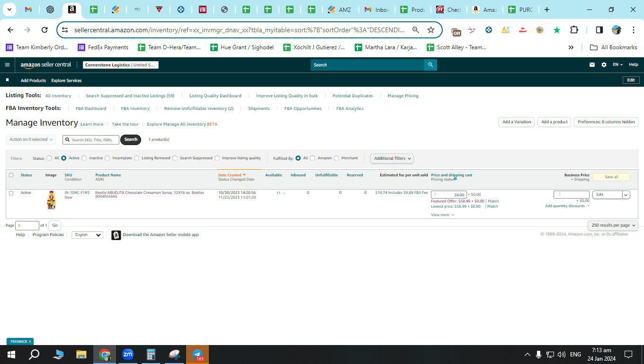Click the Amazon Seller Central logo
Image resolution: width=644 pixels, height=364 pixels.
tap(46, 65)
